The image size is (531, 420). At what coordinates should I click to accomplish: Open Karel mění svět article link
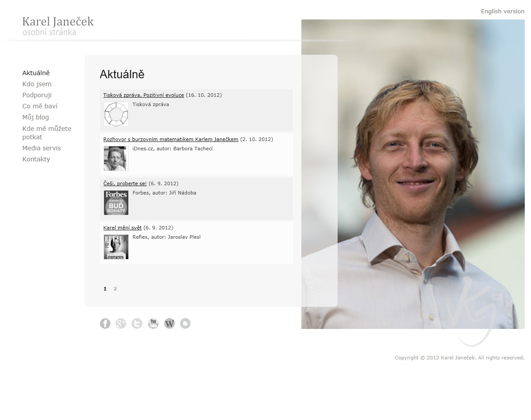(123, 228)
